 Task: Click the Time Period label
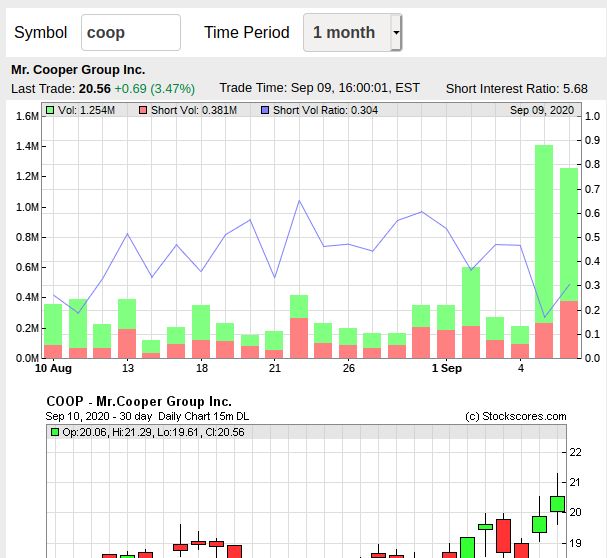(247, 33)
